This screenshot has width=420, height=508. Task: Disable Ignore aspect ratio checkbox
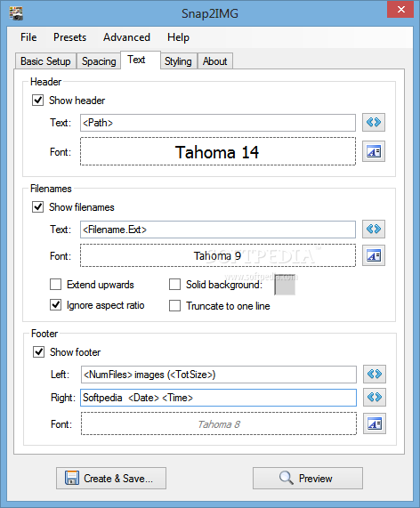tap(55, 305)
